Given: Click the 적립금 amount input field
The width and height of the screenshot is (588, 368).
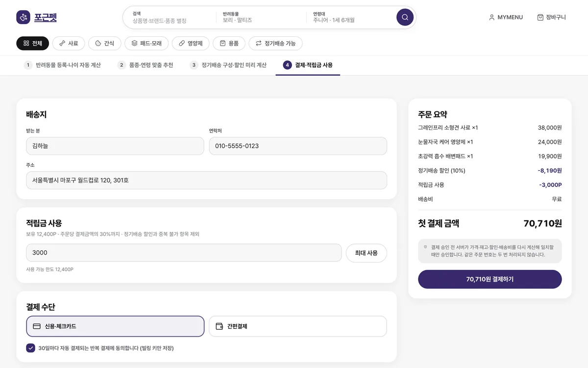Looking at the screenshot, I should click(184, 253).
